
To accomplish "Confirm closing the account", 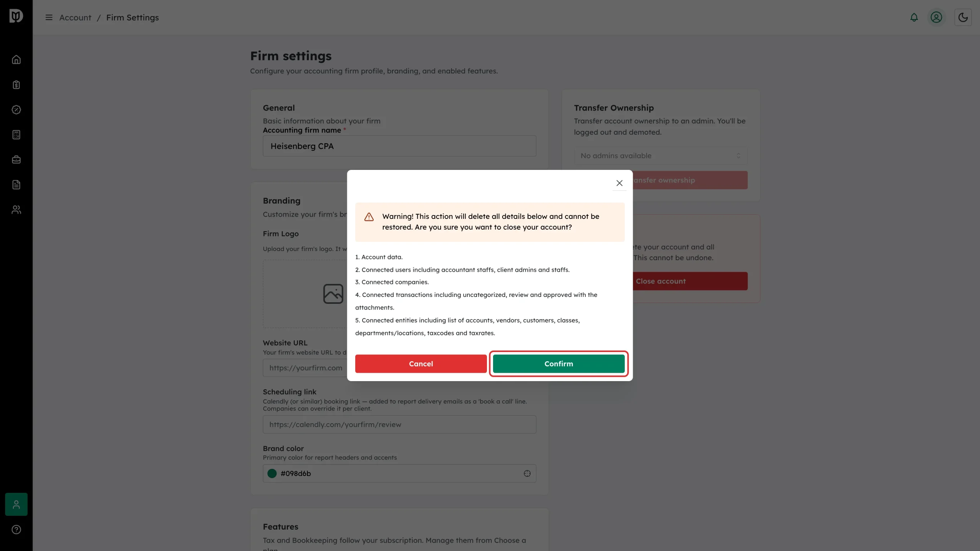I will pos(559,364).
